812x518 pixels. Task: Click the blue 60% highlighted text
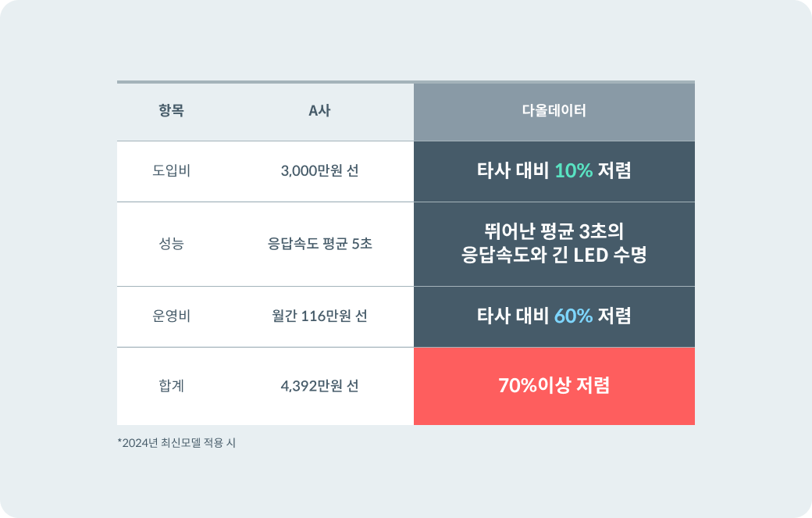(x=574, y=316)
